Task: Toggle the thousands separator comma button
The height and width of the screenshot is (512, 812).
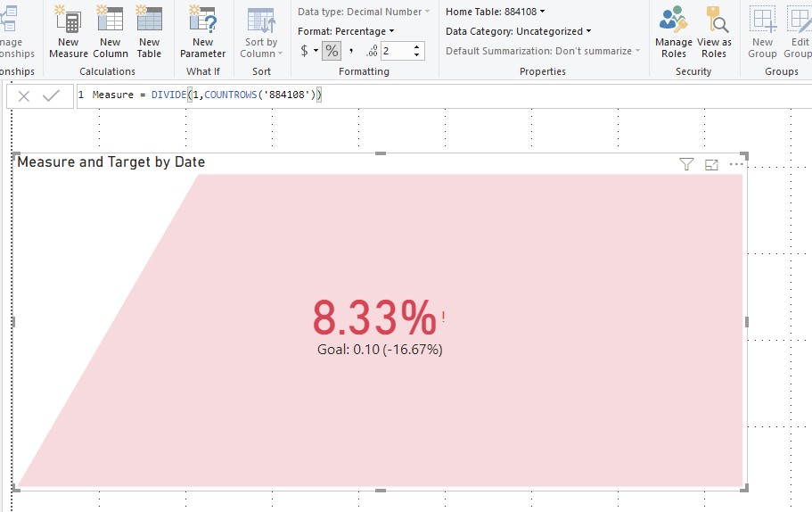Action: click(x=351, y=51)
